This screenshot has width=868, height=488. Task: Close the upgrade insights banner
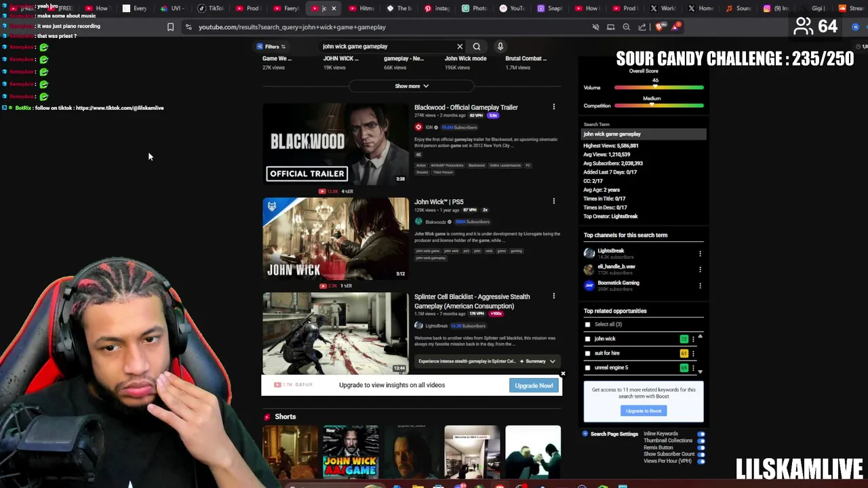[x=563, y=373]
